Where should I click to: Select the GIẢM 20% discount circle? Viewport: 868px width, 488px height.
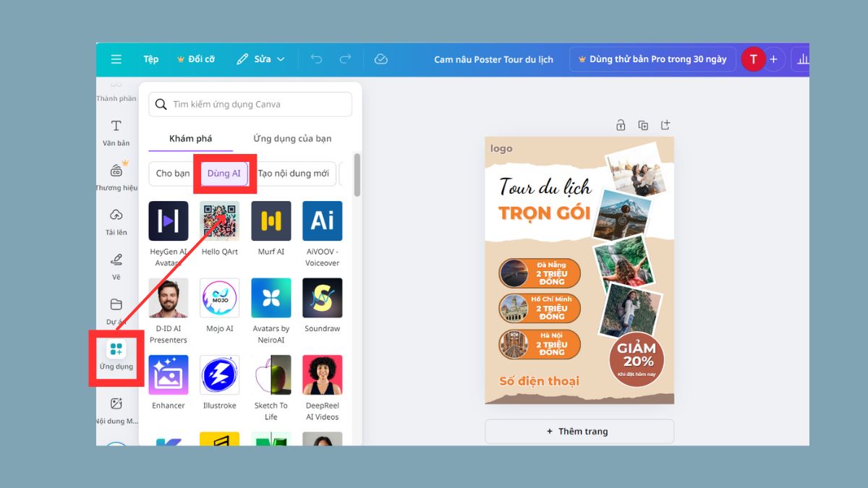point(636,359)
